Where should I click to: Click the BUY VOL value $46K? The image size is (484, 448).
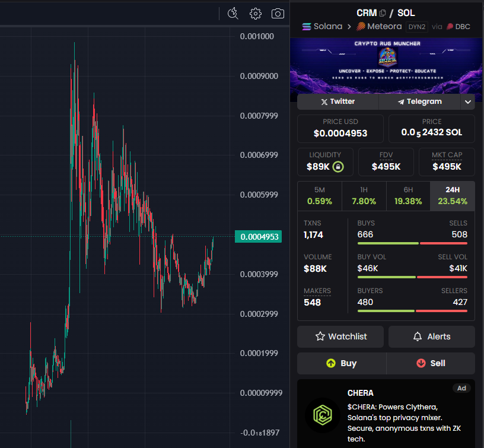[x=368, y=268]
